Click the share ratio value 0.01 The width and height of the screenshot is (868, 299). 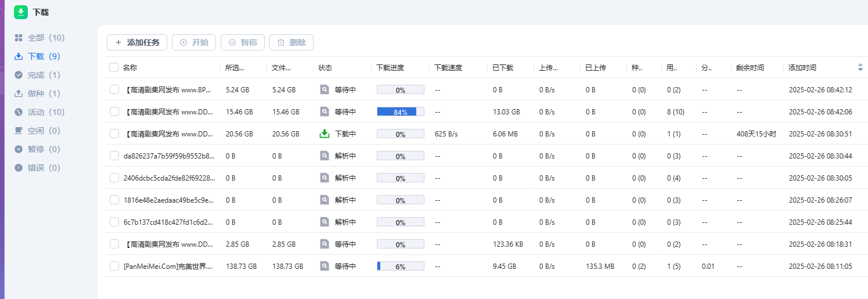pos(708,266)
